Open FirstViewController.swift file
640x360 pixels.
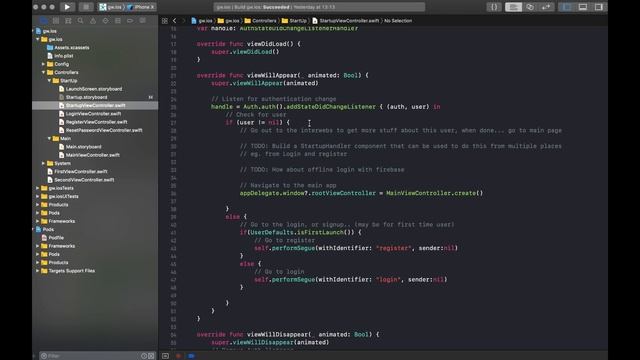77,171
